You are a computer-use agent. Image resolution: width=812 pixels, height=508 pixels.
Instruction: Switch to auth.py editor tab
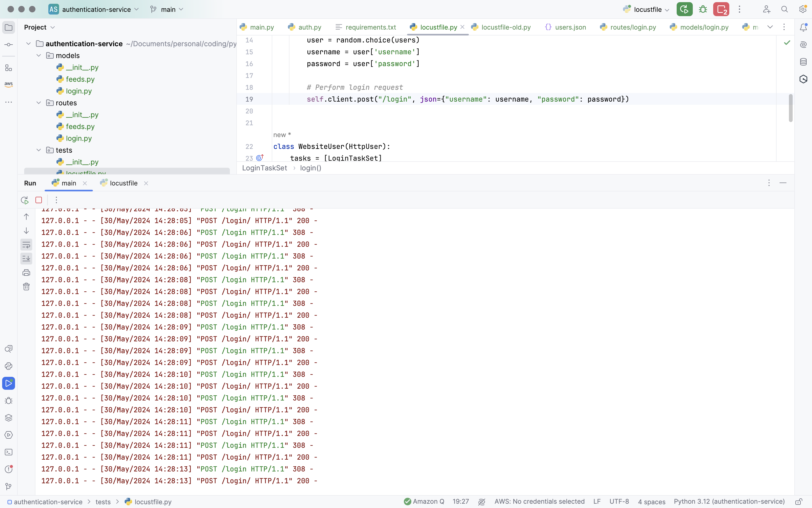pyautogui.click(x=305, y=27)
